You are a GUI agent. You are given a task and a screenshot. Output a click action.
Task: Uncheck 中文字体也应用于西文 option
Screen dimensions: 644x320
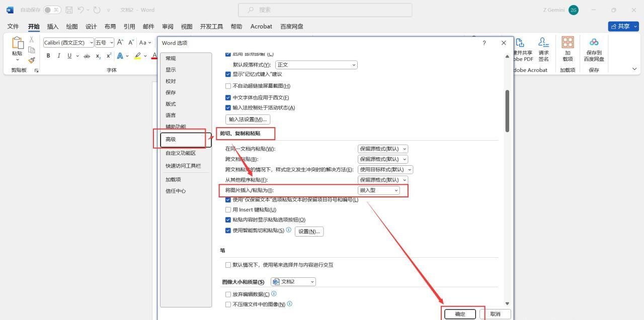(228, 97)
